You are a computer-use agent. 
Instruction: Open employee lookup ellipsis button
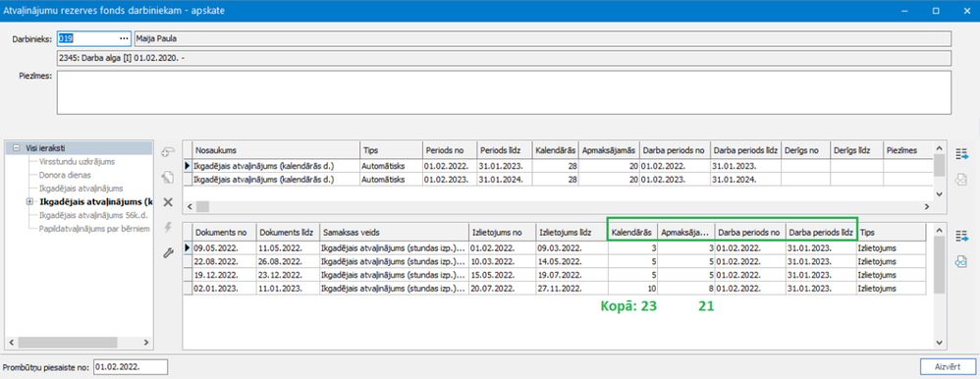tap(123, 38)
